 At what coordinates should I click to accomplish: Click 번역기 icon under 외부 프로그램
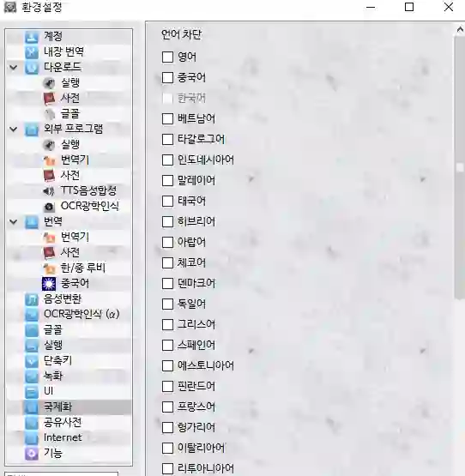tap(49, 160)
